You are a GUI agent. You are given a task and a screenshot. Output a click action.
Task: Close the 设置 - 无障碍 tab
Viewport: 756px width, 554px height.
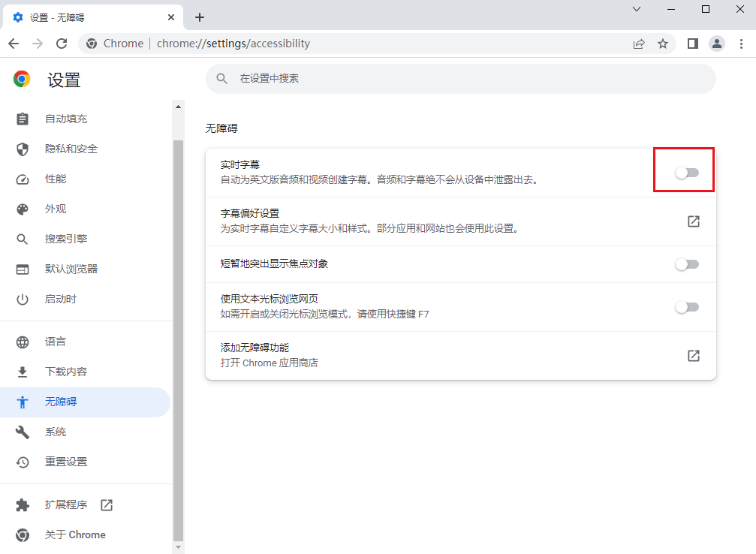[x=171, y=17]
